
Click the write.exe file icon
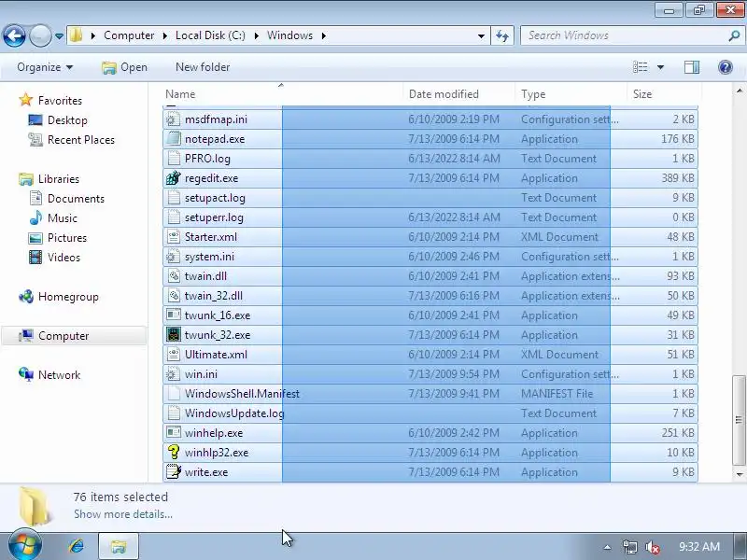coord(173,471)
